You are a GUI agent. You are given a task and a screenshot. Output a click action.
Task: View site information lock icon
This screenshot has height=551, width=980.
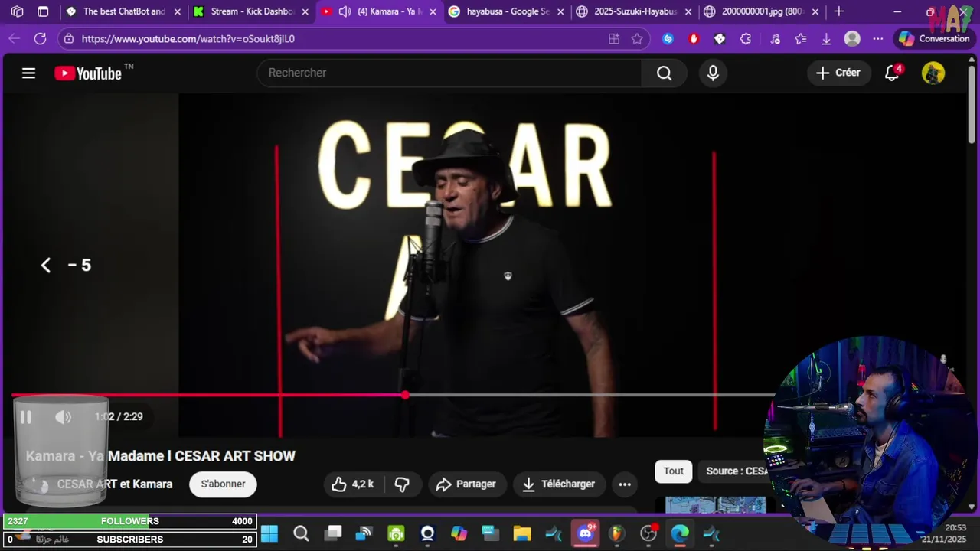[x=68, y=38]
